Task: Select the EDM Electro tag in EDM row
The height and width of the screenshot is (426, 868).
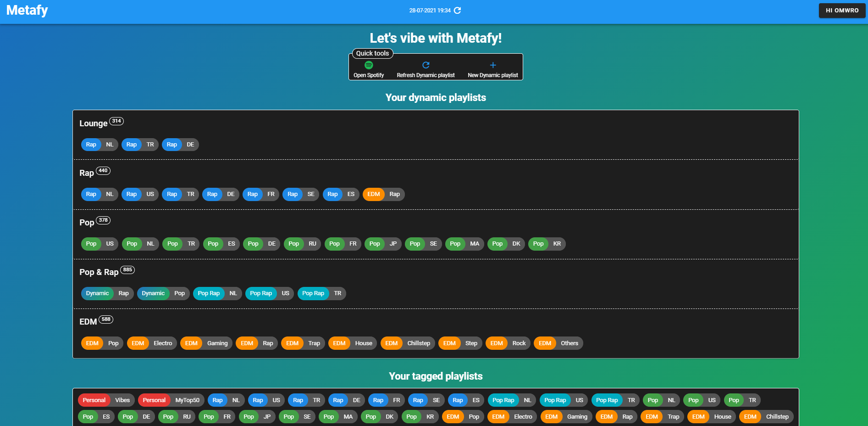Action: click(152, 343)
